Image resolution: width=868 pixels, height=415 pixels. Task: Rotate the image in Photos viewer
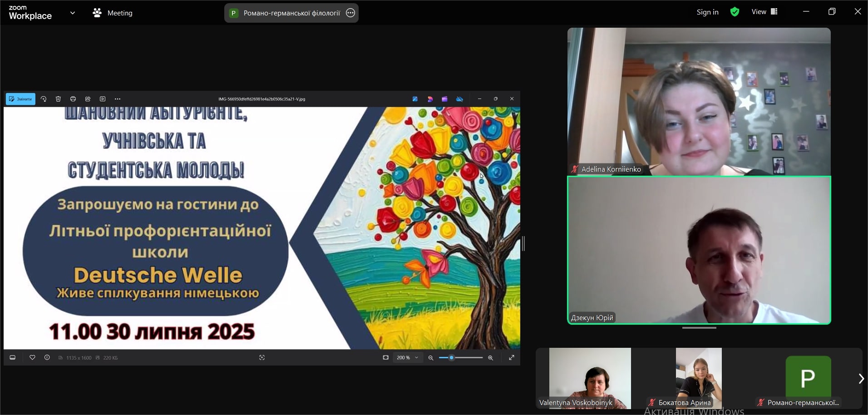44,99
